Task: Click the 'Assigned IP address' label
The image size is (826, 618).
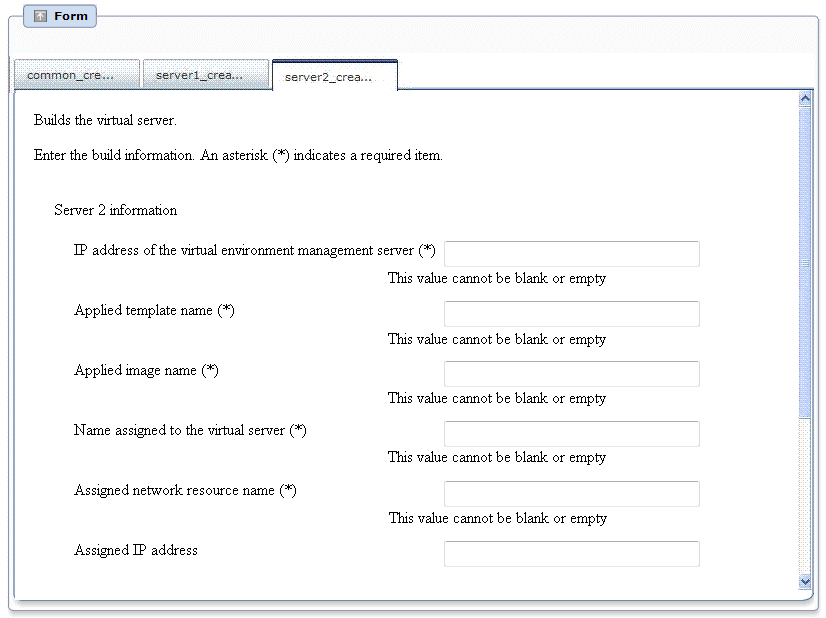Action: [135, 550]
